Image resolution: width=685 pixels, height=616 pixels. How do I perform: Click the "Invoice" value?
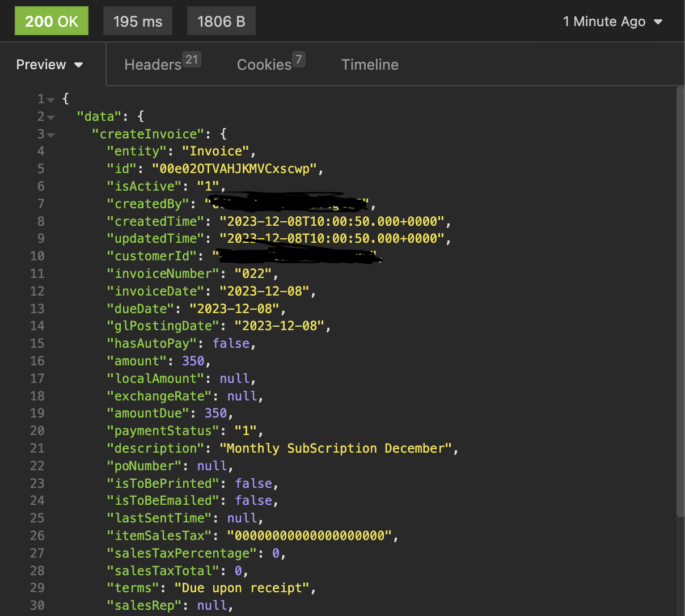click(215, 151)
